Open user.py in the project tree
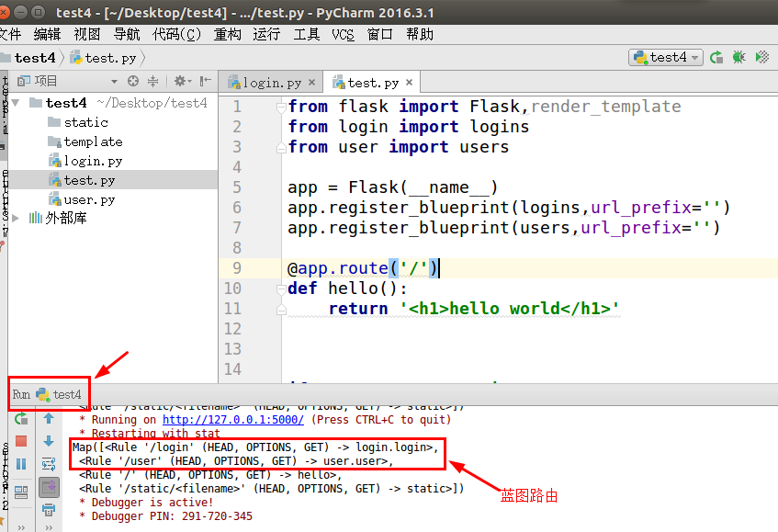 click(89, 199)
